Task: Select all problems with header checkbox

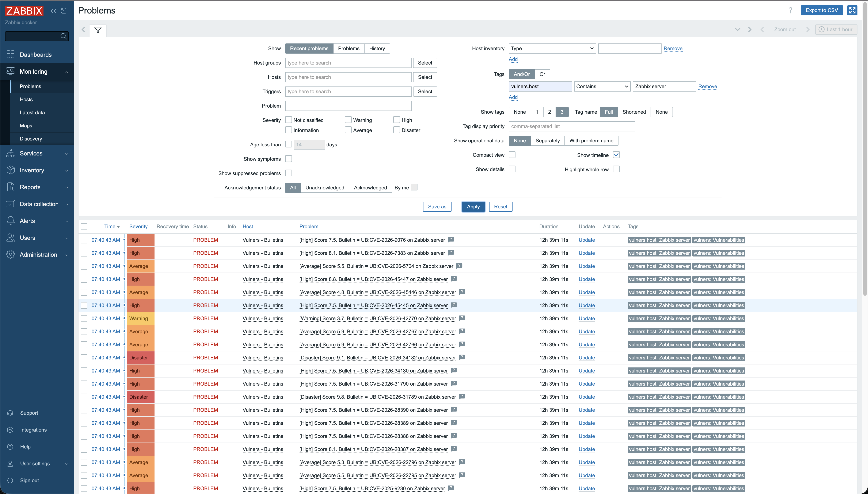Action: [x=84, y=227]
